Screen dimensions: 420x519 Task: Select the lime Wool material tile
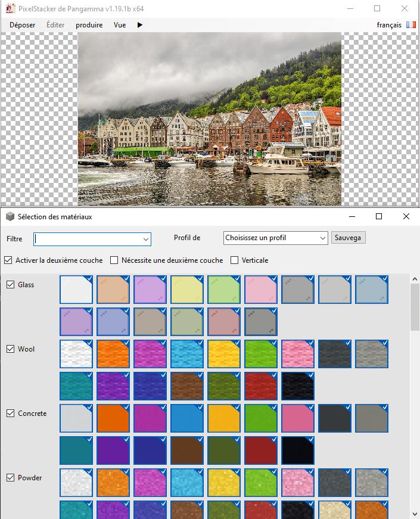[261, 354]
